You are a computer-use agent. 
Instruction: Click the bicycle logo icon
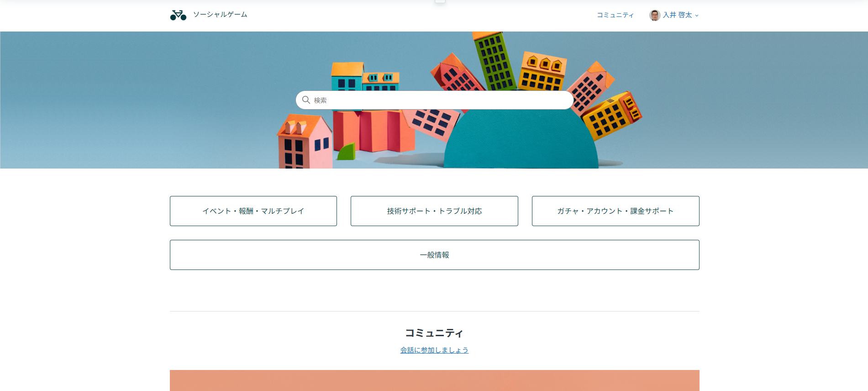[178, 15]
